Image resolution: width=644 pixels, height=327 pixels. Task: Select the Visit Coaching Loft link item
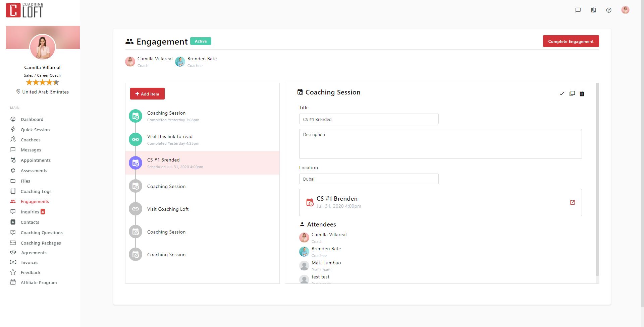(168, 209)
